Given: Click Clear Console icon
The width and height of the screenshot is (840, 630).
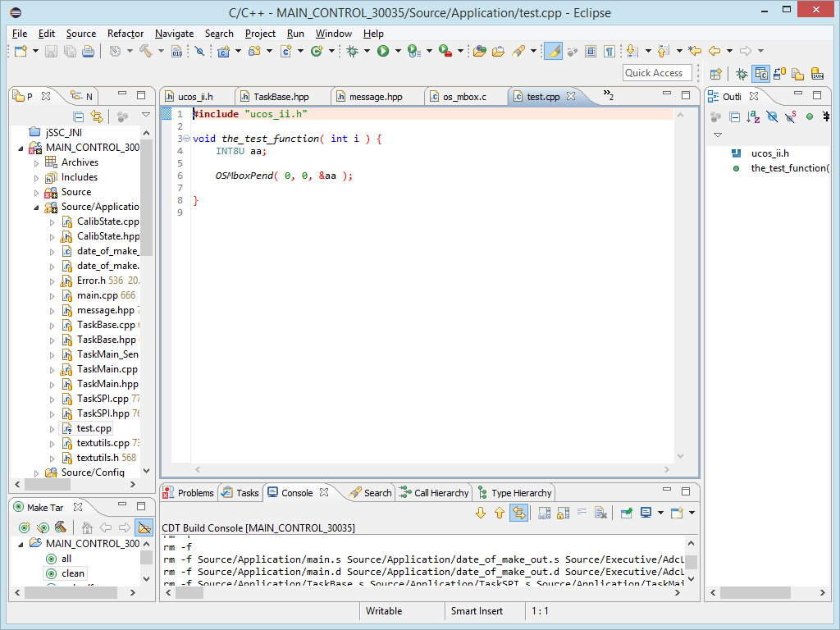Looking at the screenshot, I should 600,513.
